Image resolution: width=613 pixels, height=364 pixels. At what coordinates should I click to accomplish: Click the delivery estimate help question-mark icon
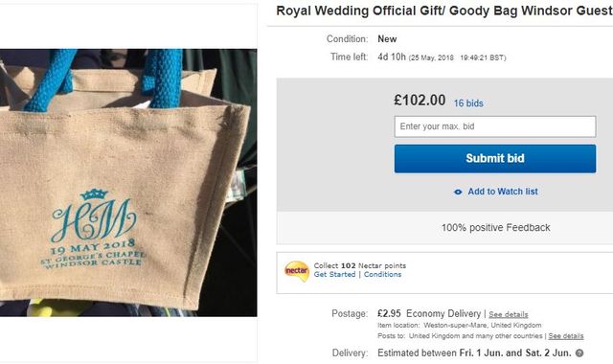point(579,353)
